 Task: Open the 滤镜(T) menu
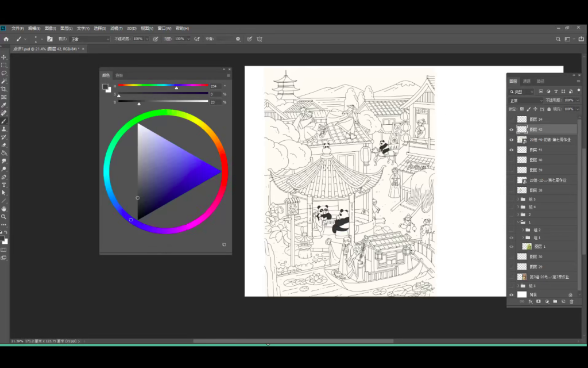coord(117,28)
